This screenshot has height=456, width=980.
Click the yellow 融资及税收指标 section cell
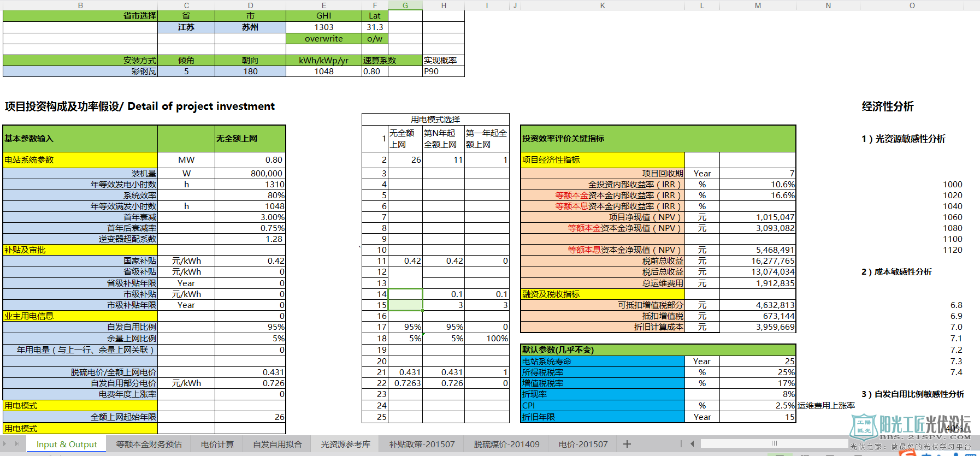[x=603, y=294]
